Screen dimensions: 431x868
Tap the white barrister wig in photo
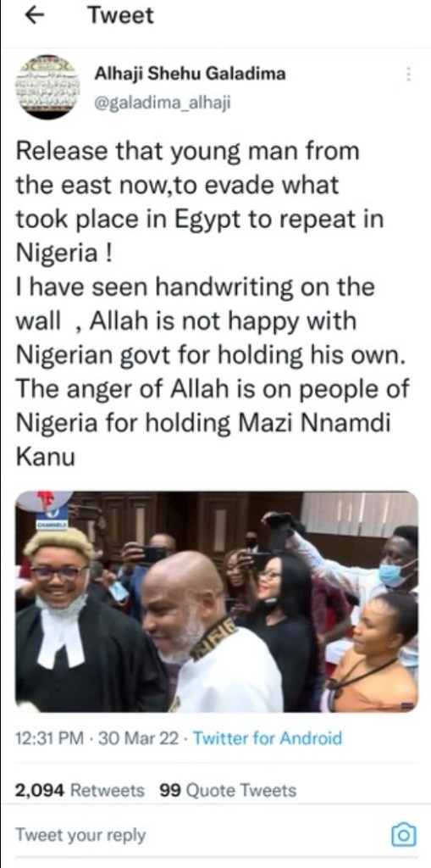pos(58,544)
